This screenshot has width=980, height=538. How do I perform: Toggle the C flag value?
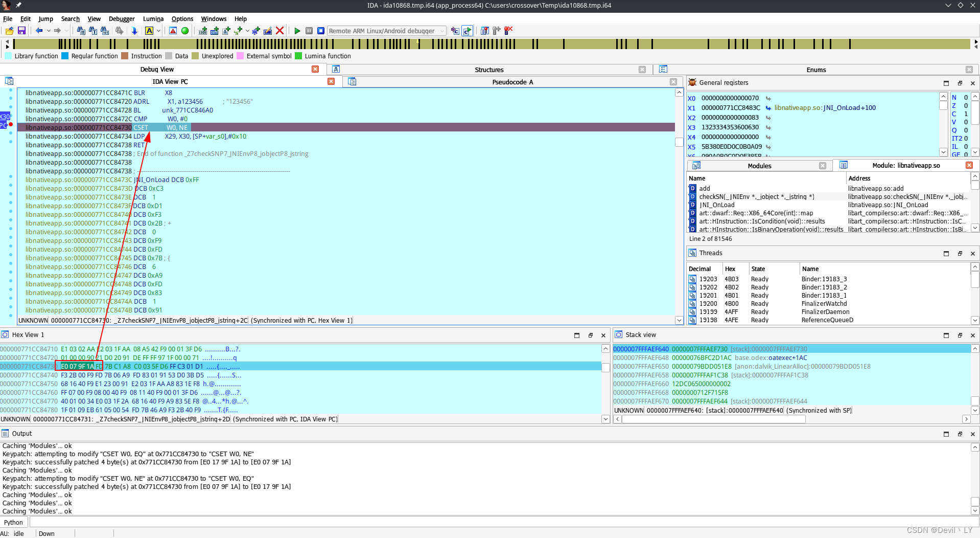[966, 114]
